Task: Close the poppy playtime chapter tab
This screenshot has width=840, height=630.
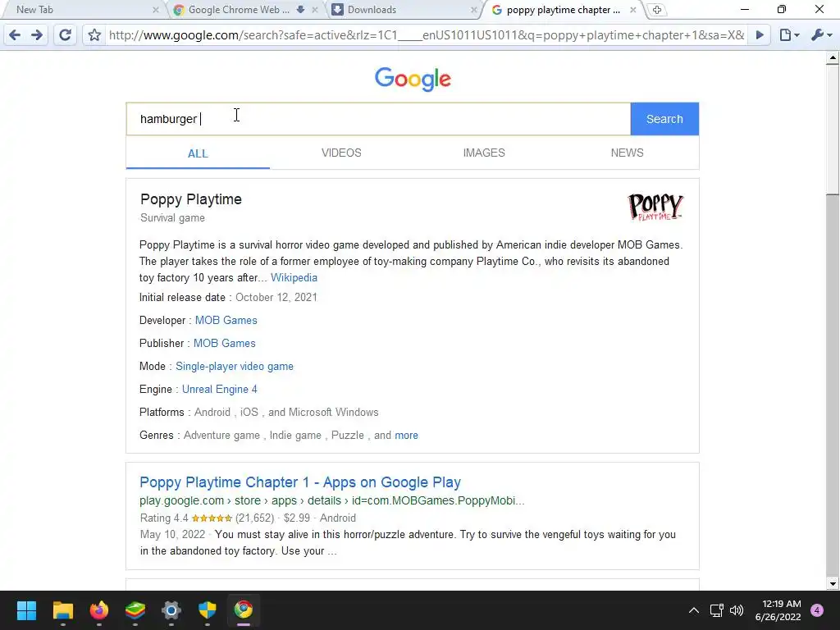Action: click(633, 10)
